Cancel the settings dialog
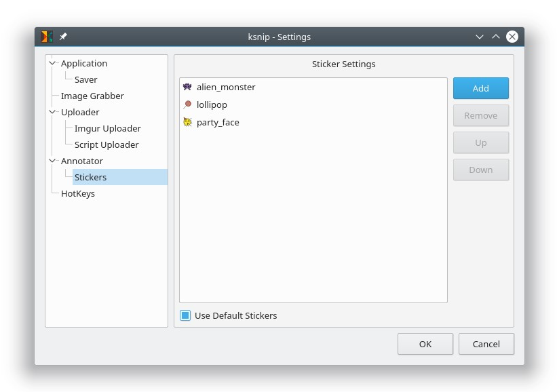The image size is (557, 392). pos(486,344)
